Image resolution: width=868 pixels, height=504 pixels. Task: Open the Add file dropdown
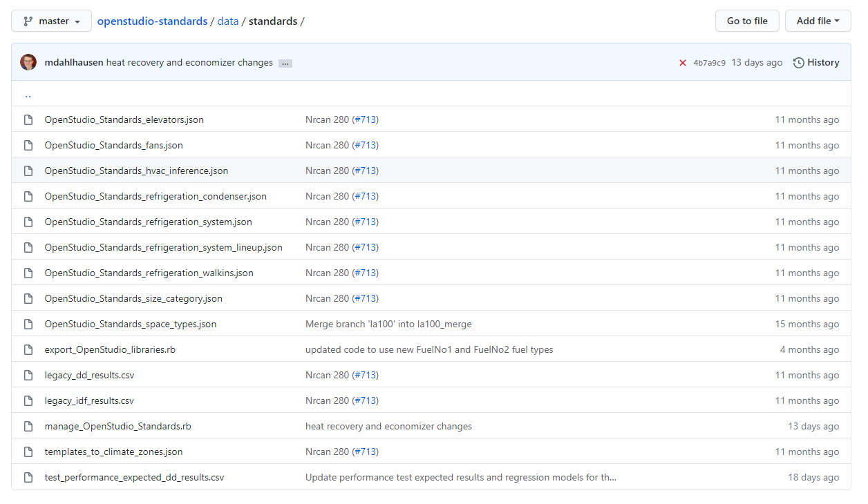[x=818, y=21]
